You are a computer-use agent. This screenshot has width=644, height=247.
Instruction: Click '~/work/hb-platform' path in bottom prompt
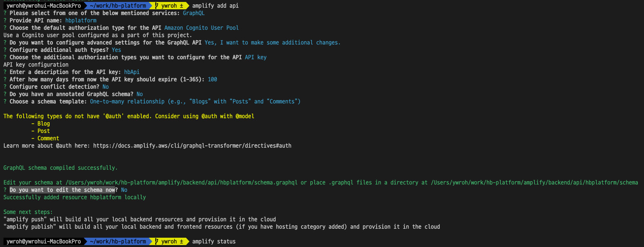point(118,242)
